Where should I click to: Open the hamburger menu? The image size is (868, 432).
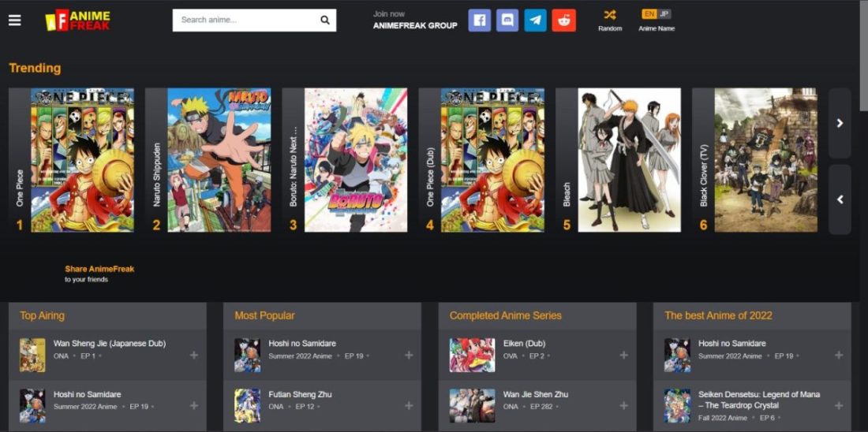tap(14, 20)
